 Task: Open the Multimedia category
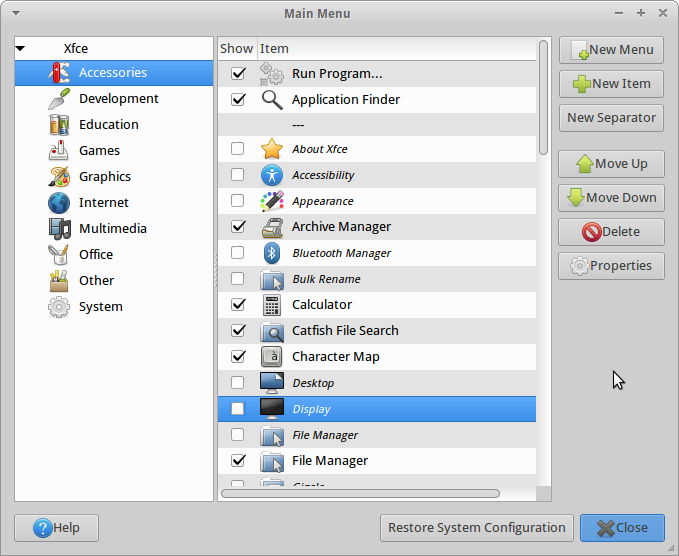point(113,229)
